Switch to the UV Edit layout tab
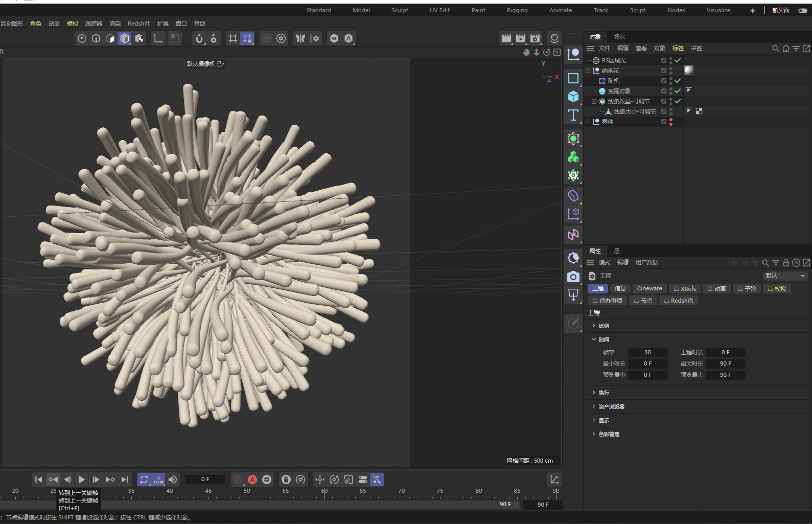 pyautogui.click(x=439, y=10)
